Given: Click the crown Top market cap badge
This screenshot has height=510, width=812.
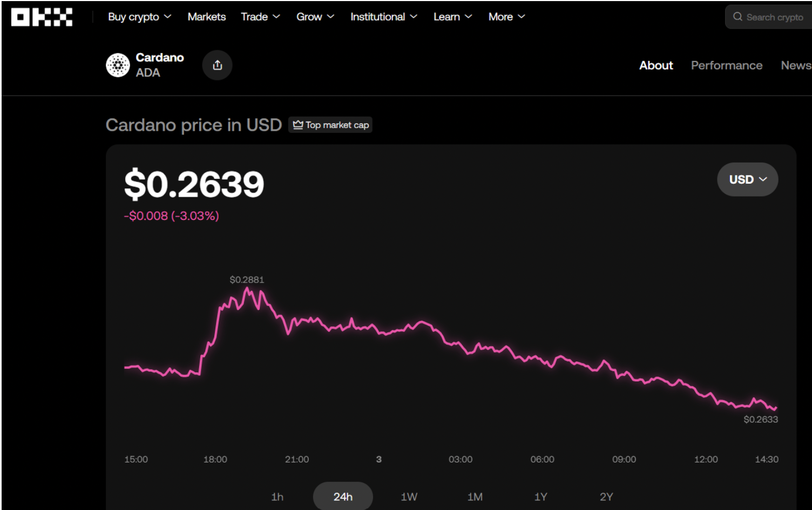Looking at the screenshot, I should (330, 125).
